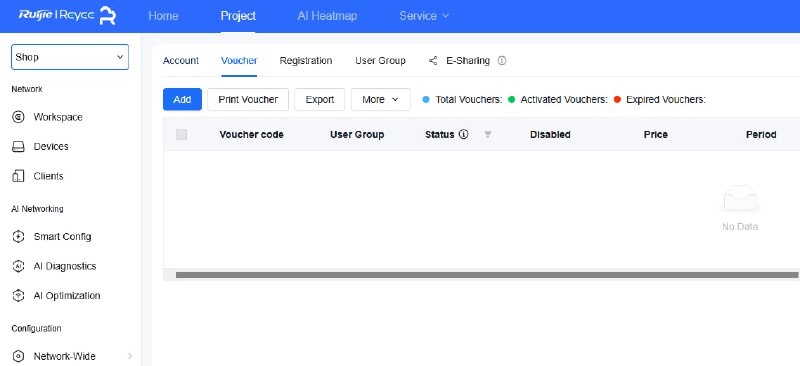The image size is (800, 366).
Task: Open Devices from the sidebar
Action: click(51, 147)
